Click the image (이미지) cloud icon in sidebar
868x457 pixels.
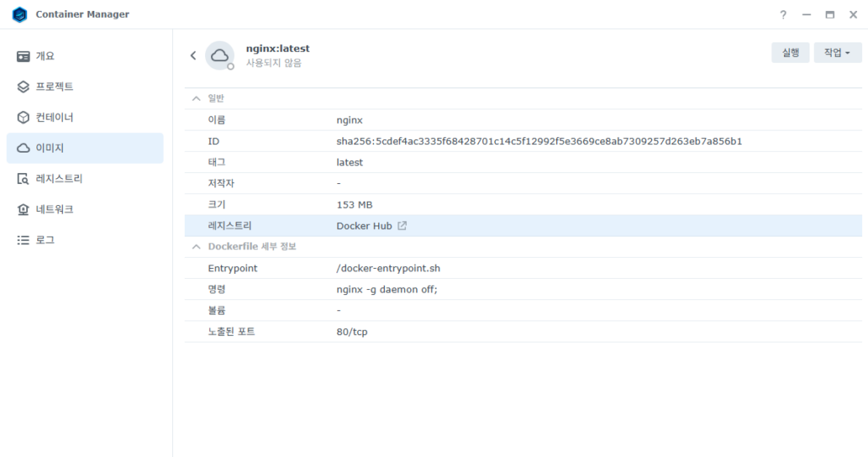[24, 148]
